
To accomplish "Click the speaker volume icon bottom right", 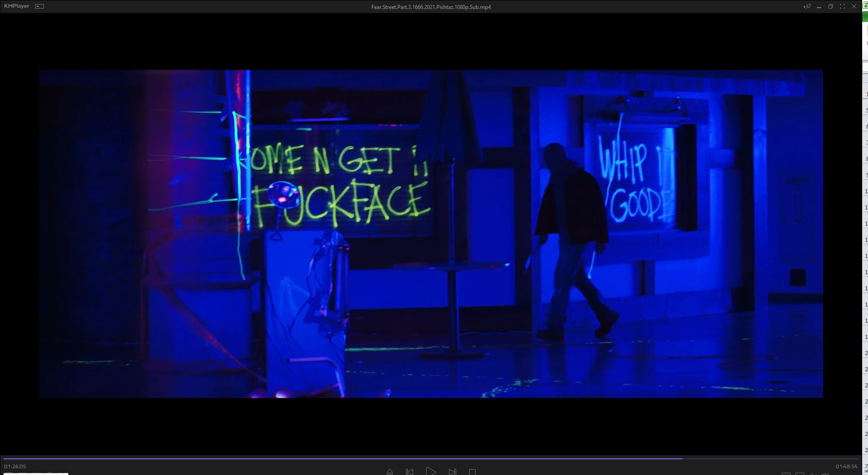I will (824, 473).
